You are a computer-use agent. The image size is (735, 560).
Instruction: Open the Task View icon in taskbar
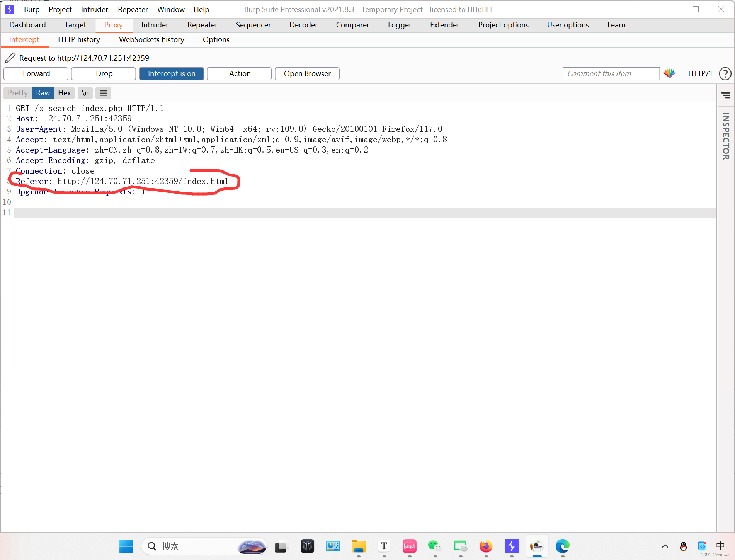(x=281, y=546)
